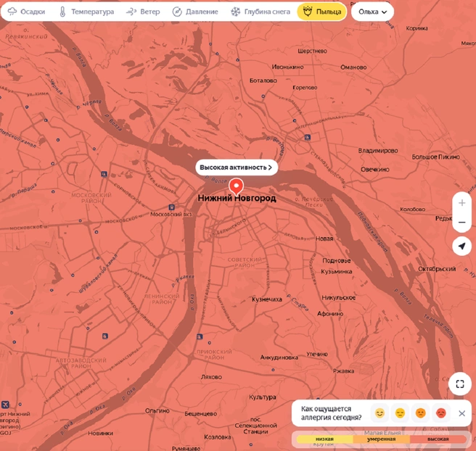The image size is (476, 451).
Task: Switch to the Осадки layer
Action: (x=27, y=12)
